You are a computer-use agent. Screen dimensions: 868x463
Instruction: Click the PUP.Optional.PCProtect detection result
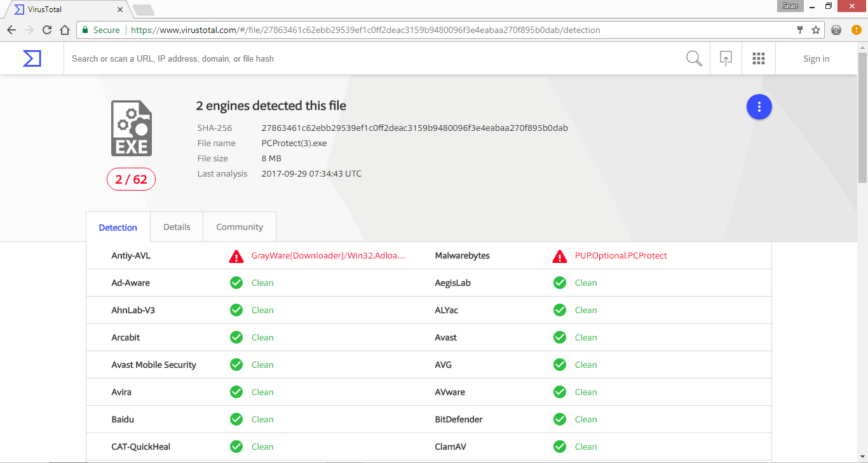click(621, 256)
